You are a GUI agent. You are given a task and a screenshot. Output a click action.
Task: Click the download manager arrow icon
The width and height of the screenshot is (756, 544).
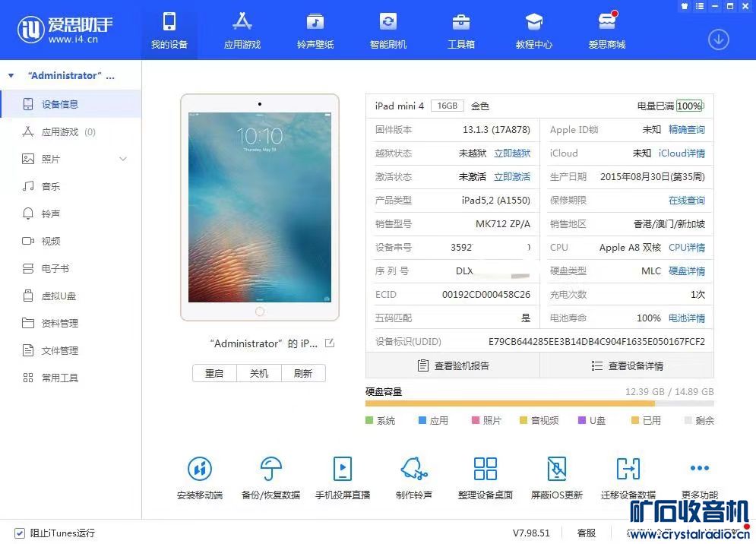(x=719, y=40)
